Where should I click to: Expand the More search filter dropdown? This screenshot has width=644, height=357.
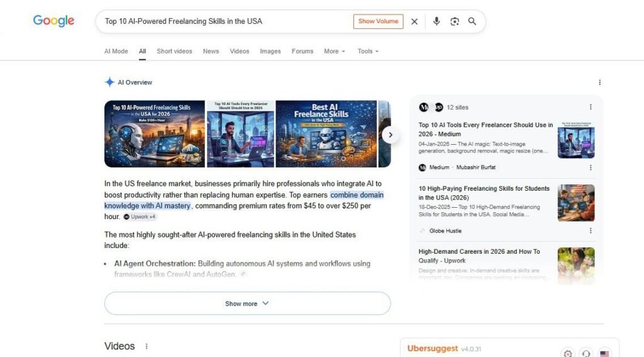[x=335, y=51]
